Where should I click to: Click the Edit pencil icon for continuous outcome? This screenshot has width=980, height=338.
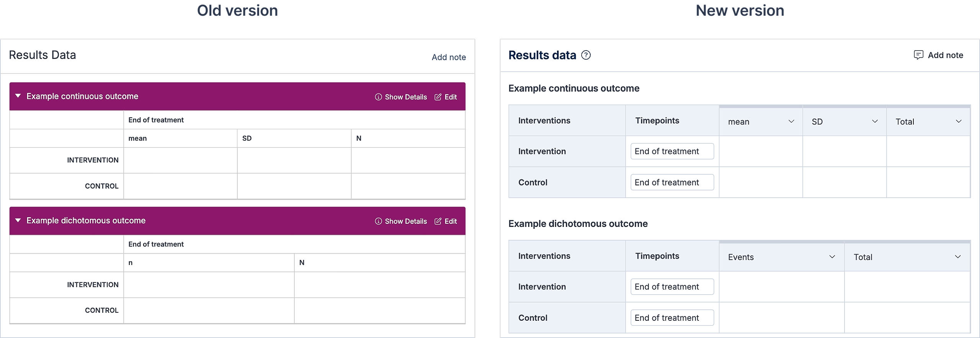(x=438, y=97)
